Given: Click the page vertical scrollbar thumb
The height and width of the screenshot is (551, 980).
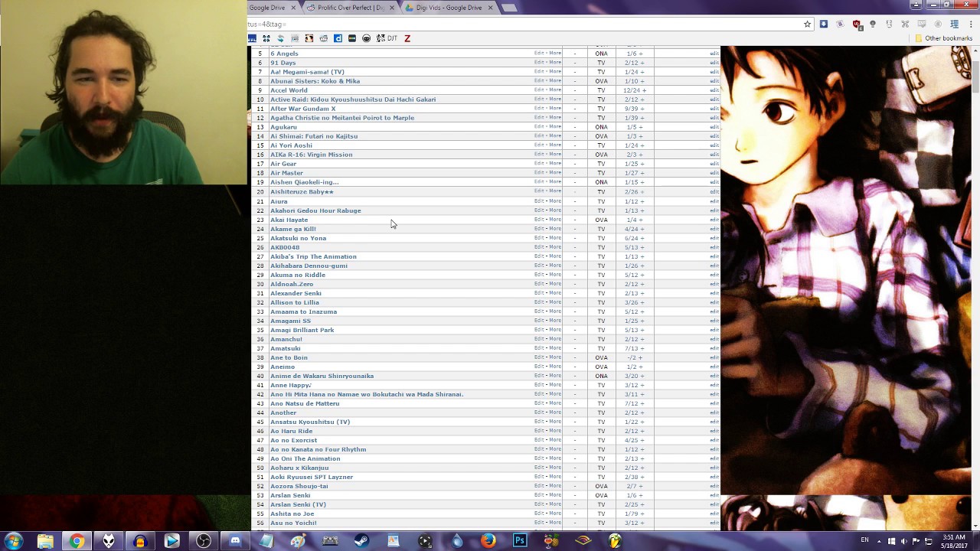Looking at the screenshot, I should click(x=975, y=76).
